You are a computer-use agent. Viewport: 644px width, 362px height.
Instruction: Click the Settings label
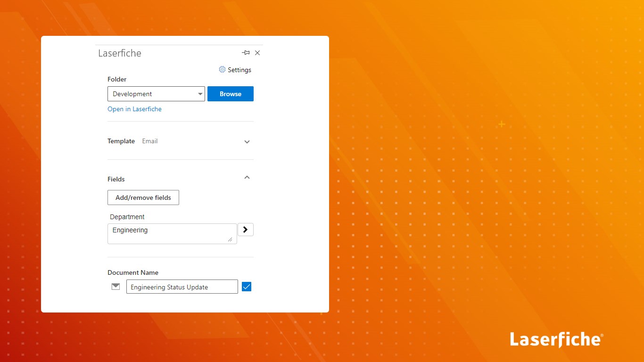(239, 70)
